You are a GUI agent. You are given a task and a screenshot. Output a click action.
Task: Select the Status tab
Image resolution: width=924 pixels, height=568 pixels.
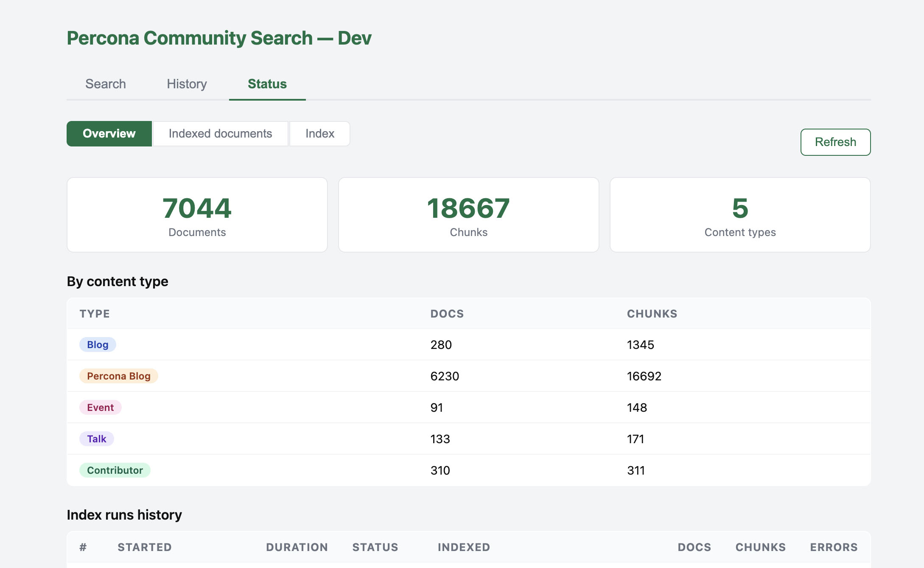coord(267,84)
